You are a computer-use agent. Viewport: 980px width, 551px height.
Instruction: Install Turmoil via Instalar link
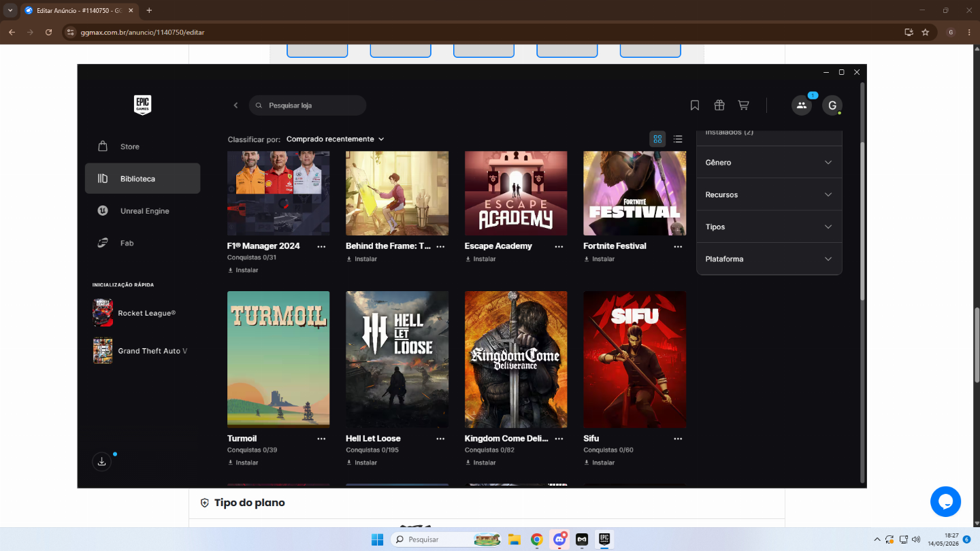coord(243,463)
